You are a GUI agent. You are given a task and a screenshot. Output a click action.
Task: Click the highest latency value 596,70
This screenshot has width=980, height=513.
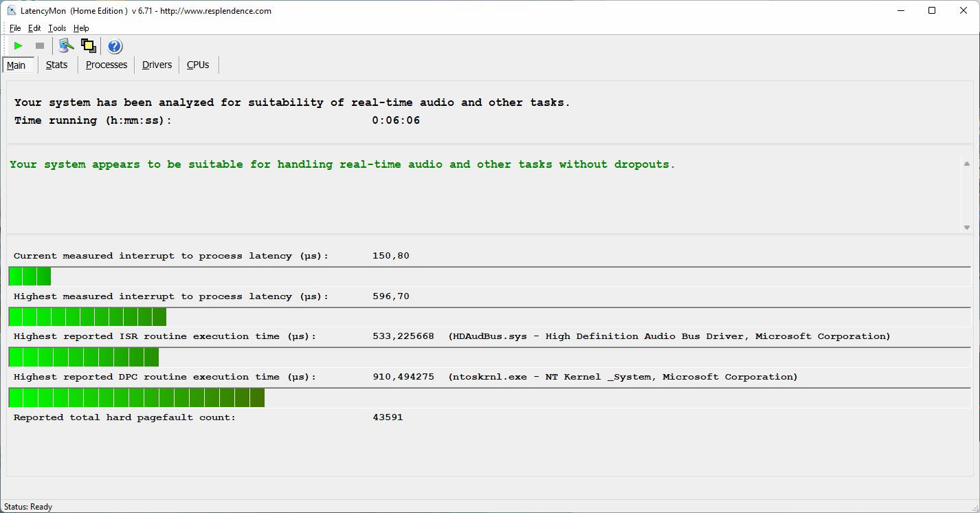pyautogui.click(x=390, y=296)
